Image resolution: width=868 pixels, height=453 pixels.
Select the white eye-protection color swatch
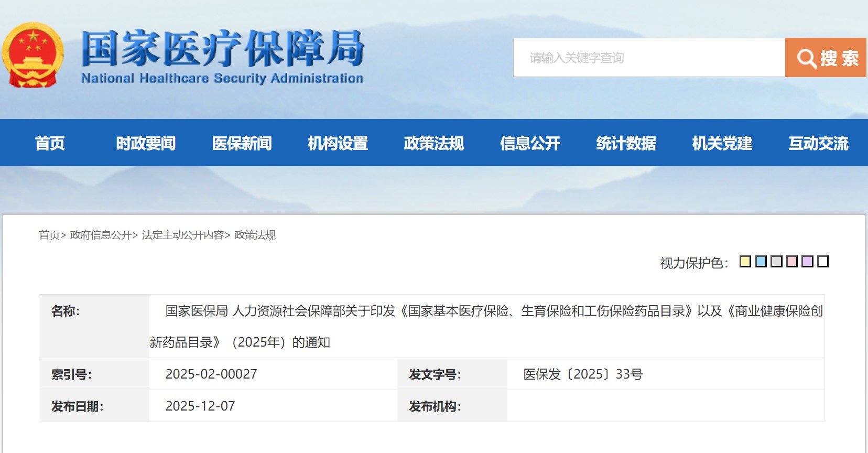822,261
